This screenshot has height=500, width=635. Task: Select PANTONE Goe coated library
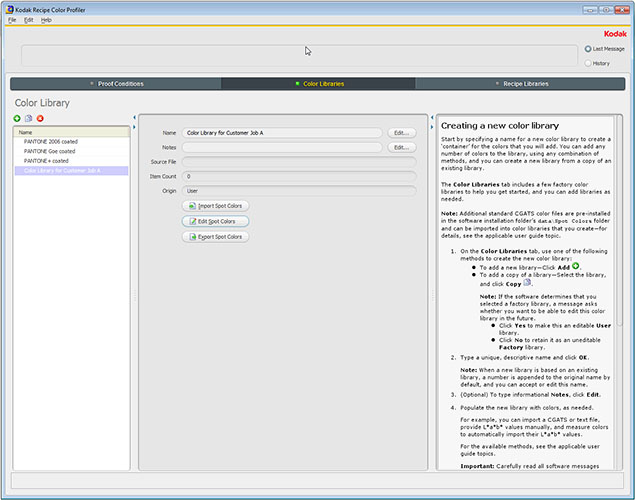[x=72, y=151]
